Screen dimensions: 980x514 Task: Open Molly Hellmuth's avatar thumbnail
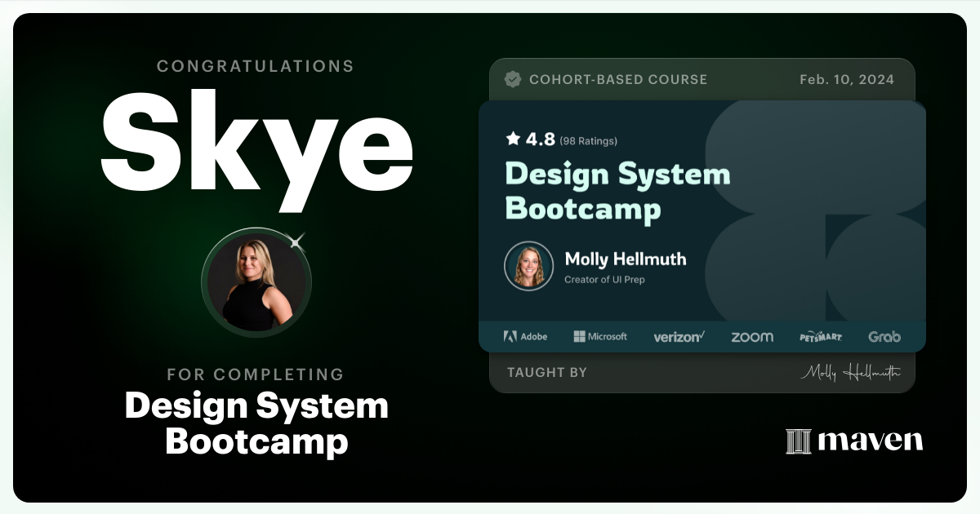pyautogui.click(x=528, y=265)
